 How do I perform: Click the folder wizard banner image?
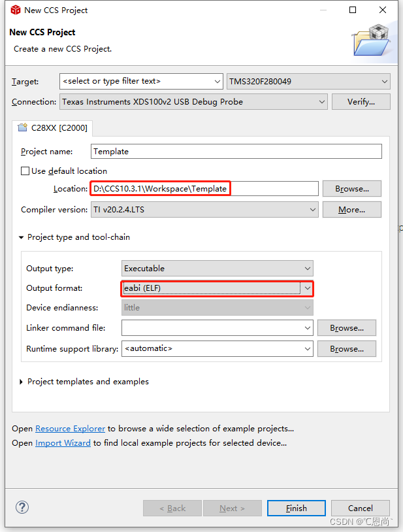tap(371, 40)
